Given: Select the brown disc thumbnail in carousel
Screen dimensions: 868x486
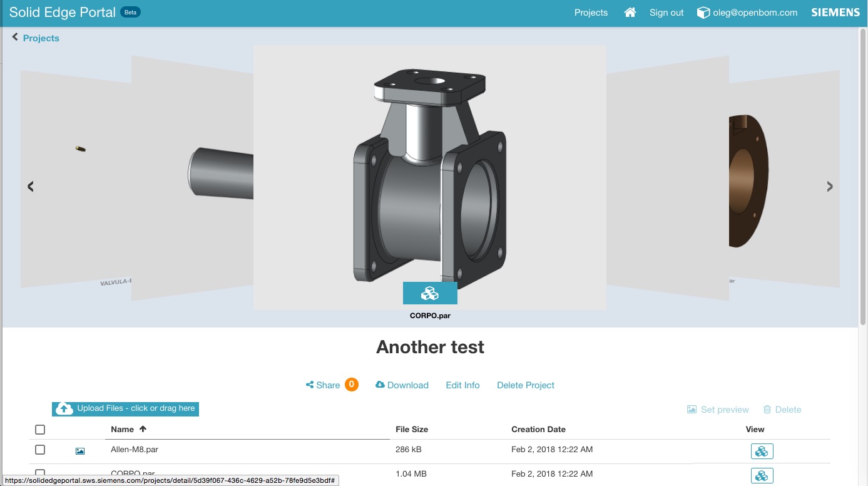Looking at the screenshot, I should [785, 178].
